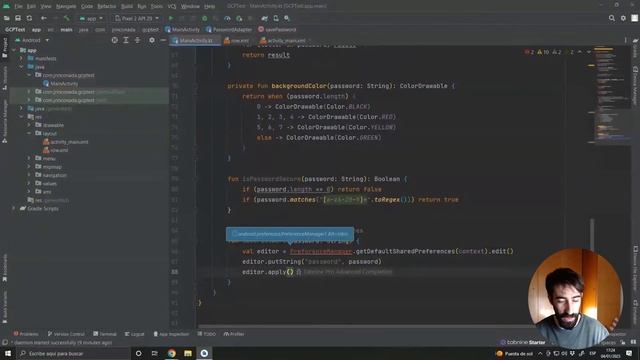This screenshot has width=640, height=360.
Task: Open the Problems tool window
Action: pyautogui.click(x=26, y=334)
